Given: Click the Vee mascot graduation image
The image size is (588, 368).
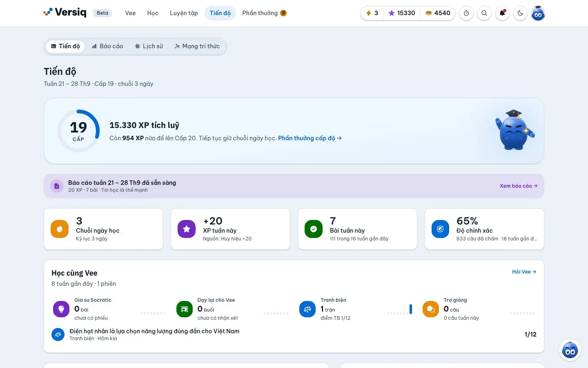Looking at the screenshot, I should pyautogui.click(x=514, y=130).
